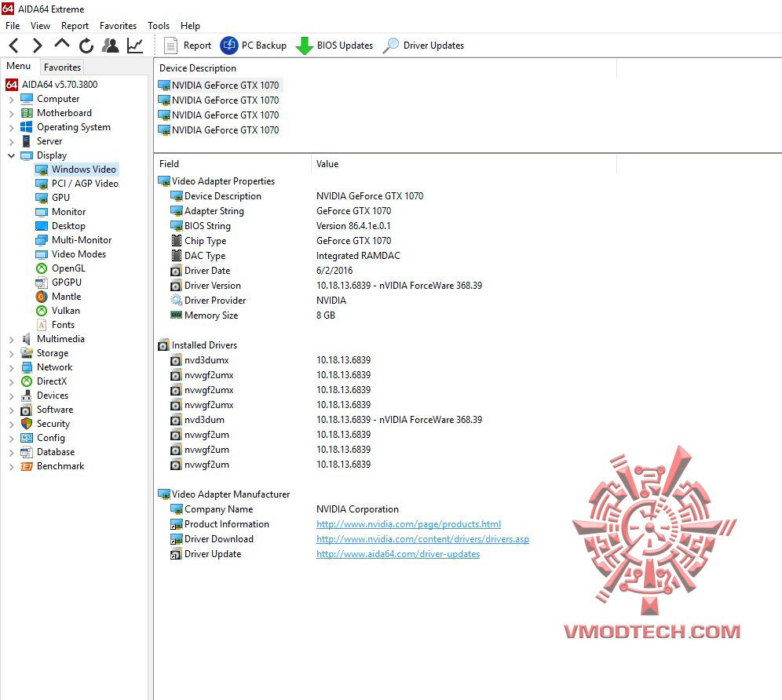
Task: Select the nvd3dumx driver row
Action: pos(270,360)
